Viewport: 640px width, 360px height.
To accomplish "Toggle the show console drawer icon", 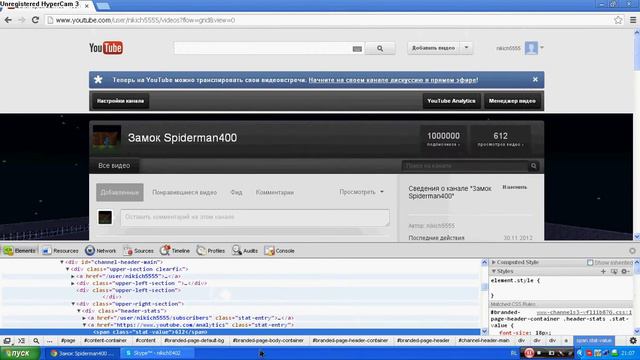I will point(21,340).
